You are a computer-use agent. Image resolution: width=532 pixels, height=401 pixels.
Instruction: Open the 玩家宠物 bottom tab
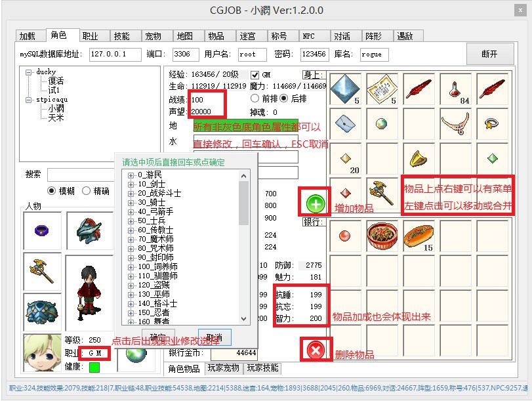pos(224,368)
